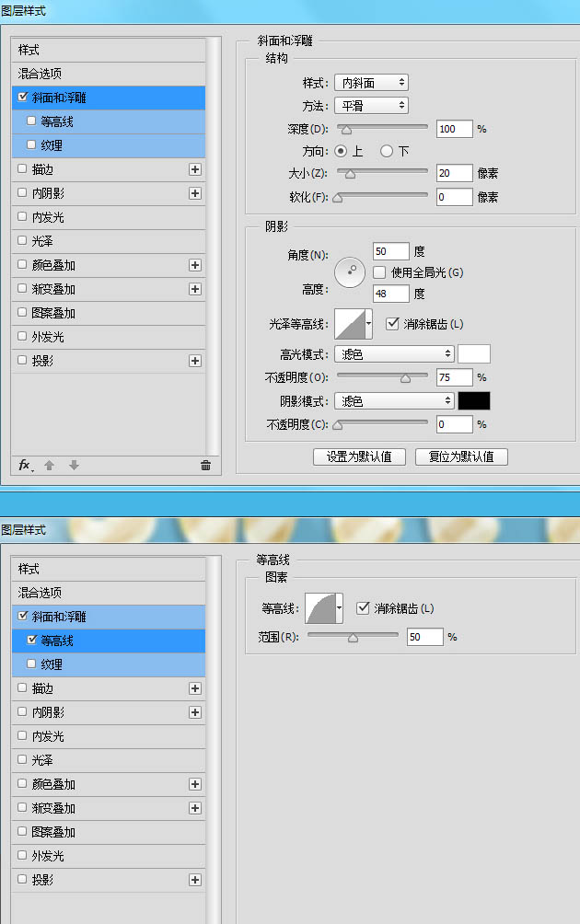This screenshot has height=924, width=580.
Task: Click the move effect down arrow icon
Action: (74, 466)
